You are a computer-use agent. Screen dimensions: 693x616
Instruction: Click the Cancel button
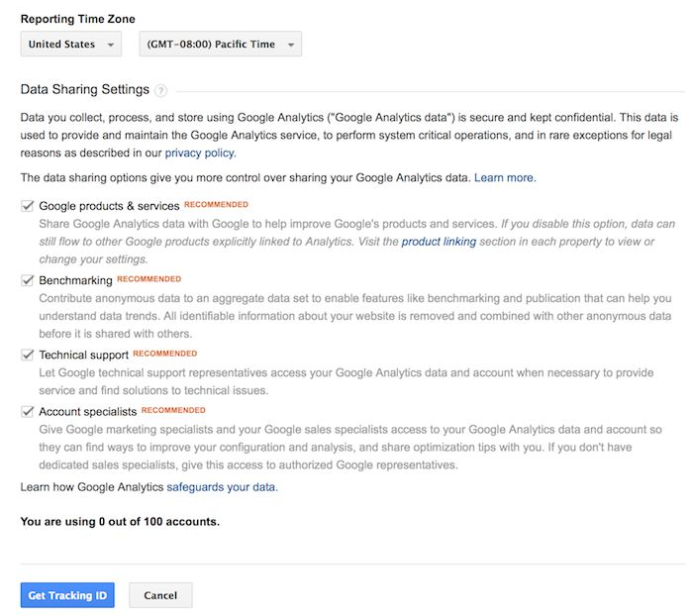pyautogui.click(x=160, y=595)
